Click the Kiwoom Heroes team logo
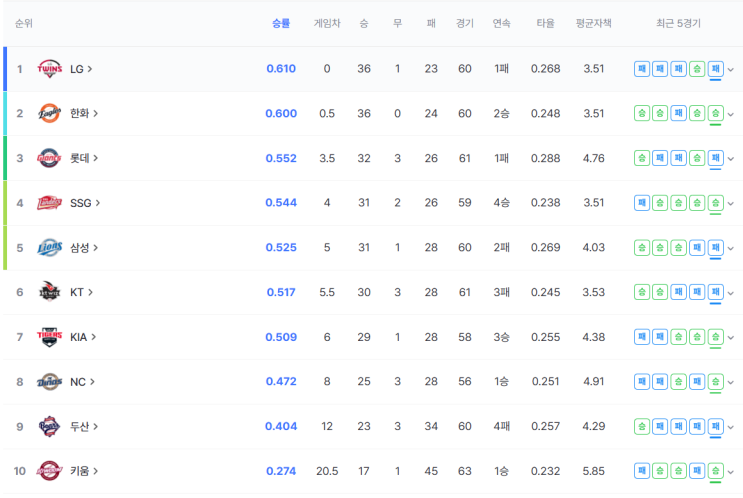This screenshot has width=743, height=498. [x=49, y=471]
